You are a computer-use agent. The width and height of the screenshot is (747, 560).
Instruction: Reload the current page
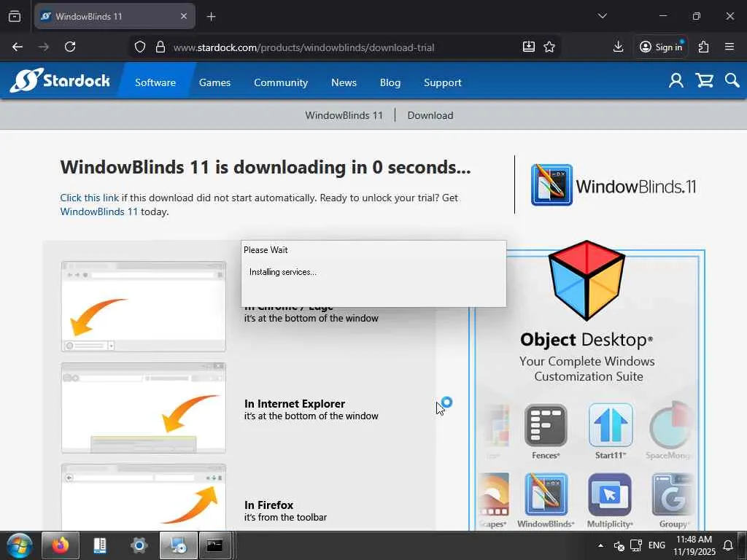click(70, 47)
